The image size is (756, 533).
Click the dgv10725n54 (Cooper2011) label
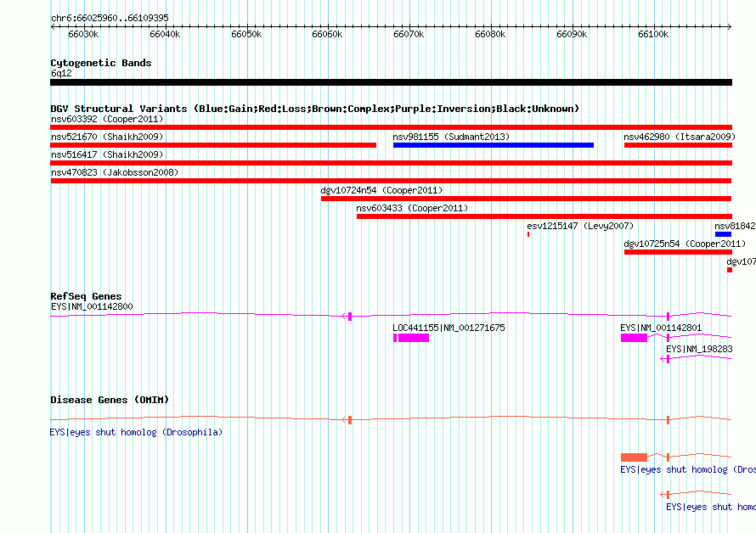click(685, 244)
